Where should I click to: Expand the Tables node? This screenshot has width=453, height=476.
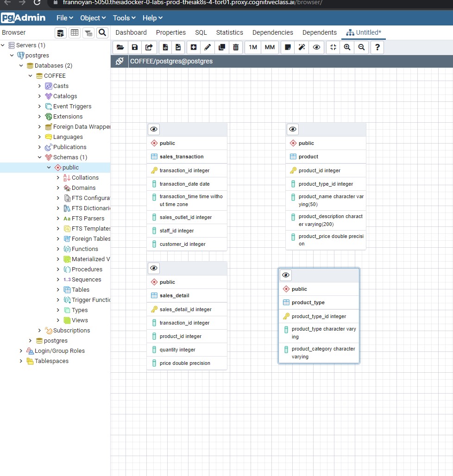[58, 289]
